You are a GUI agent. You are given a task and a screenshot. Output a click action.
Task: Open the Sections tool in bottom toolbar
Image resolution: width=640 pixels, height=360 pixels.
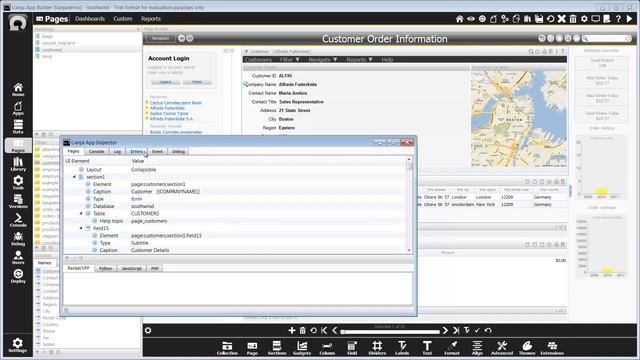[x=277, y=348]
